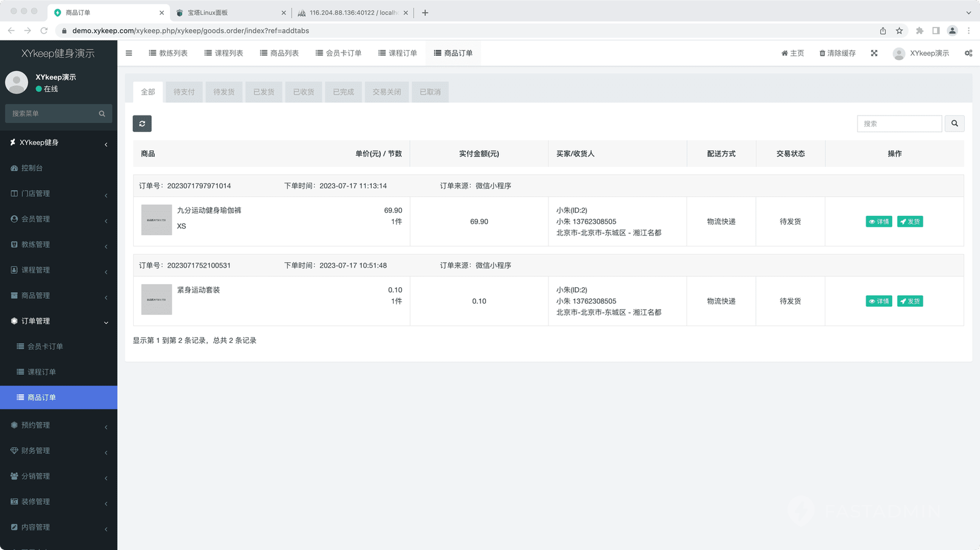Click the order search input field
This screenshot has height=550, width=980.
click(899, 123)
